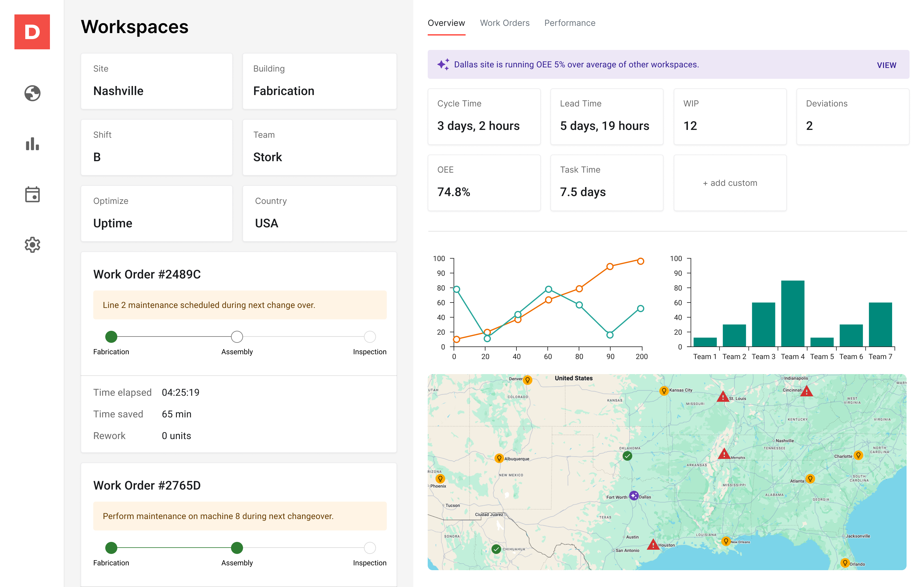
Task: Open the Building Fabrication selector
Action: (x=319, y=81)
